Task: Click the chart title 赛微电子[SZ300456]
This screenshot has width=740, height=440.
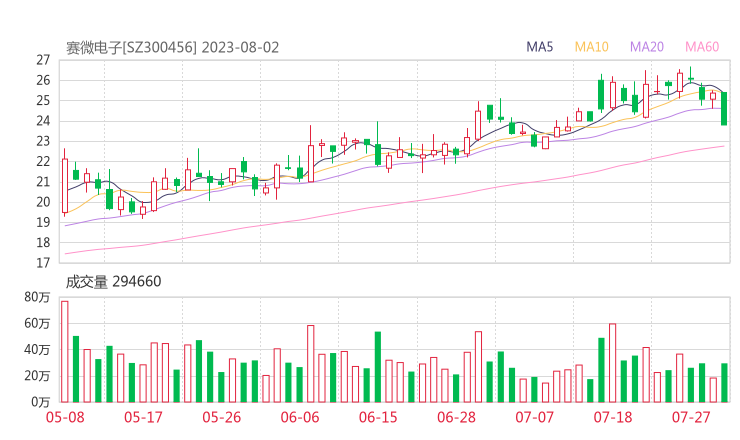Action: [x=132, y=47]
